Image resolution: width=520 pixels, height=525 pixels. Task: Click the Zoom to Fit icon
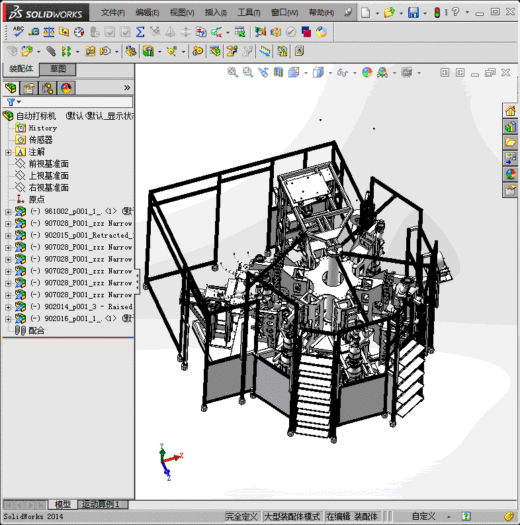[x=232, y=72]
